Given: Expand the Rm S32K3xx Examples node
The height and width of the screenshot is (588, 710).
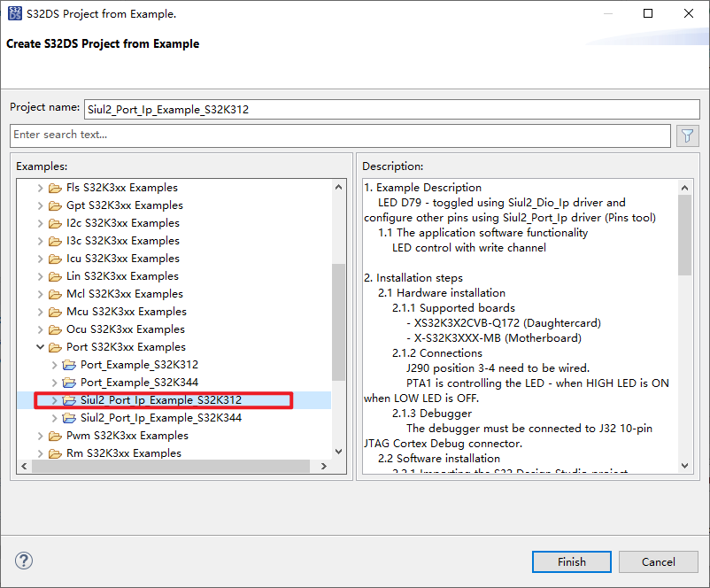Looking at the screenshot, I should (41, 453).
